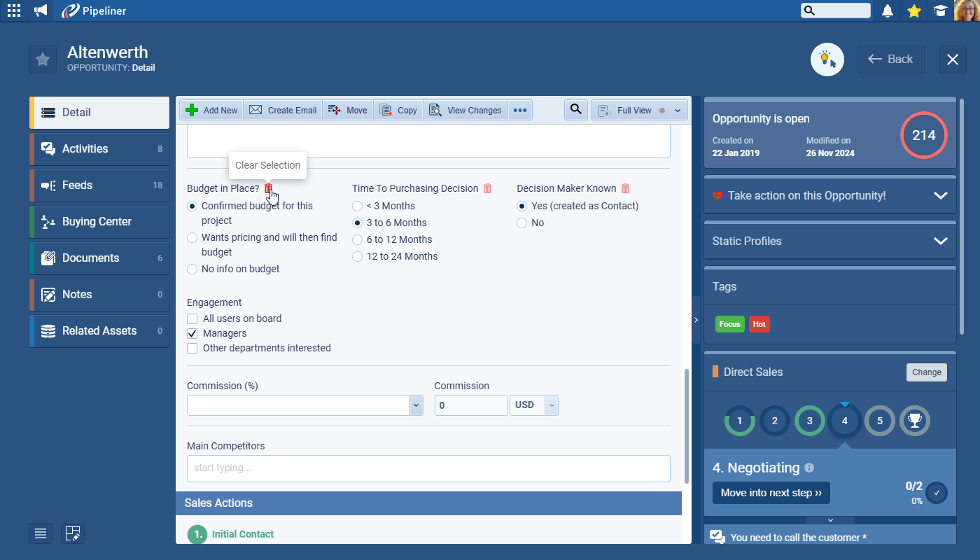This screenshot has width=980, height=560.
Task: Open the Commission (%) dropdown
Action: pyautogui.click(x=416, y=405)
